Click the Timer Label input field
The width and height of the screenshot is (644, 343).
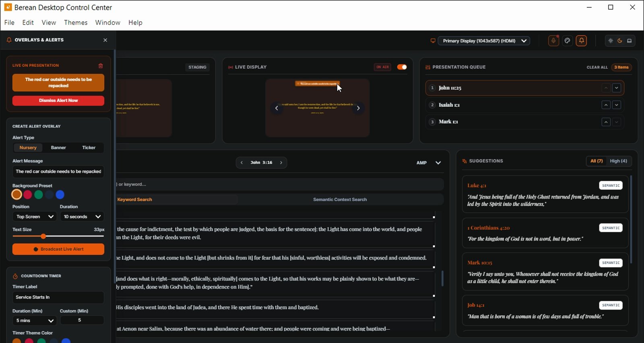click(x=58, y=297)
